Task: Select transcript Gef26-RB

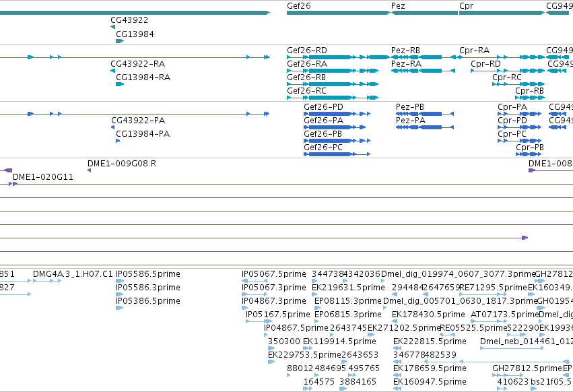Action: tap(333, 84)
